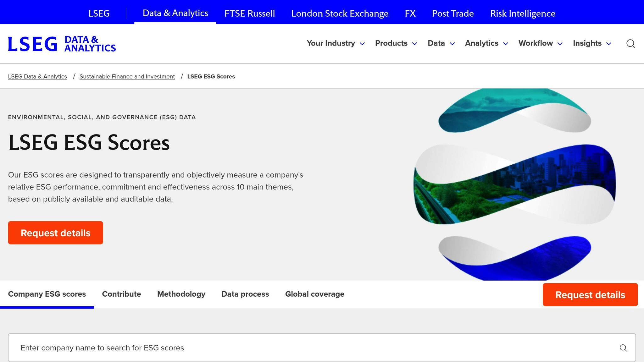Click the ESG search field magnifier icon
Screen dimensions: 644x362
click(x=623, y=348)
